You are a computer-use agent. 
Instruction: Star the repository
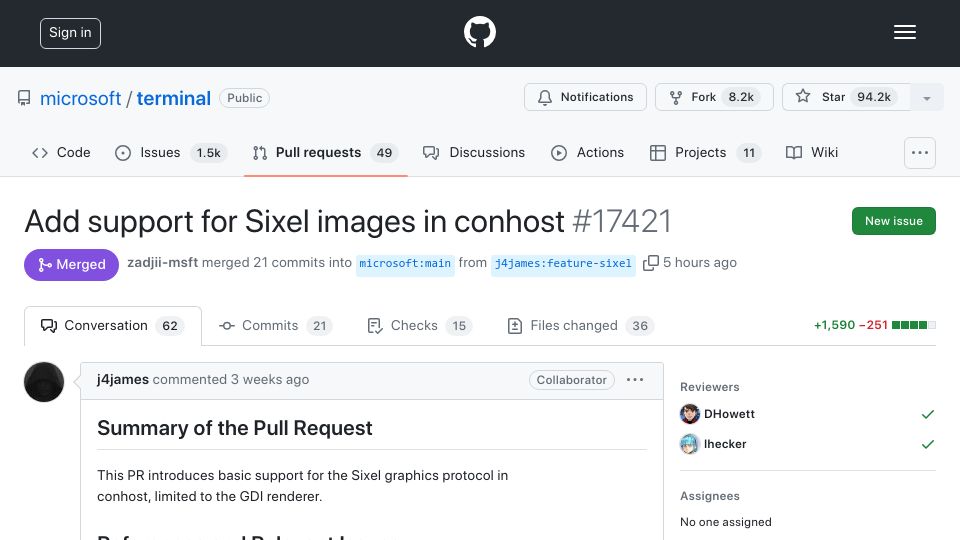[x=846, y=97]
